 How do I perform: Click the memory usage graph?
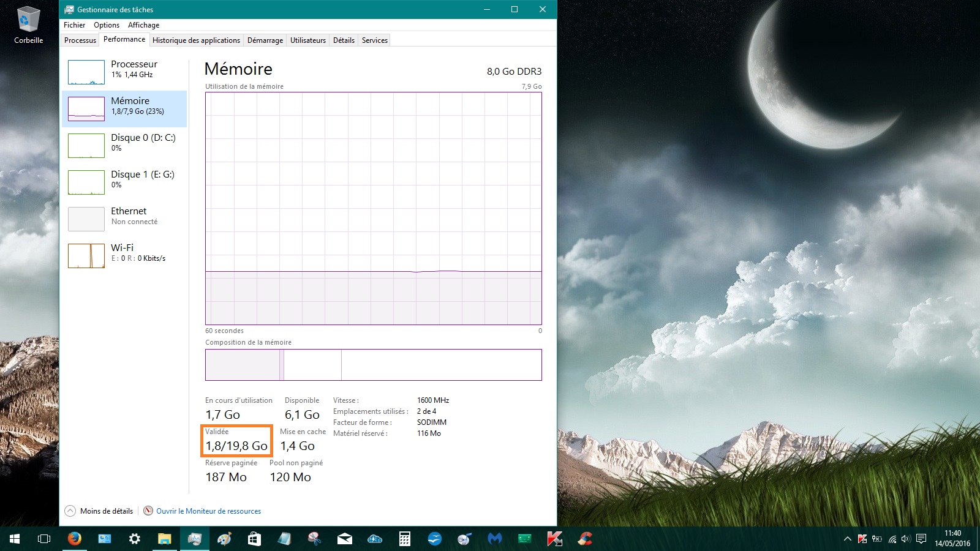coord(374,208)
